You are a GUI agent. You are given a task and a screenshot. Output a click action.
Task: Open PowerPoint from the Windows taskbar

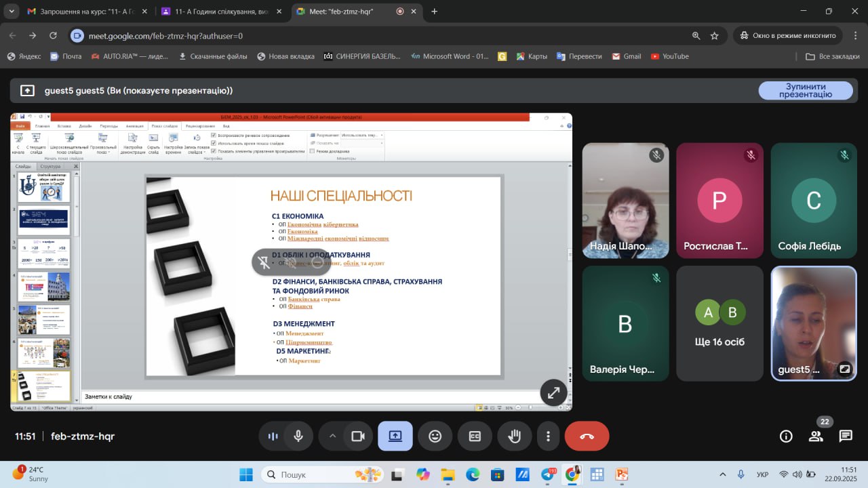coord(621,474)
